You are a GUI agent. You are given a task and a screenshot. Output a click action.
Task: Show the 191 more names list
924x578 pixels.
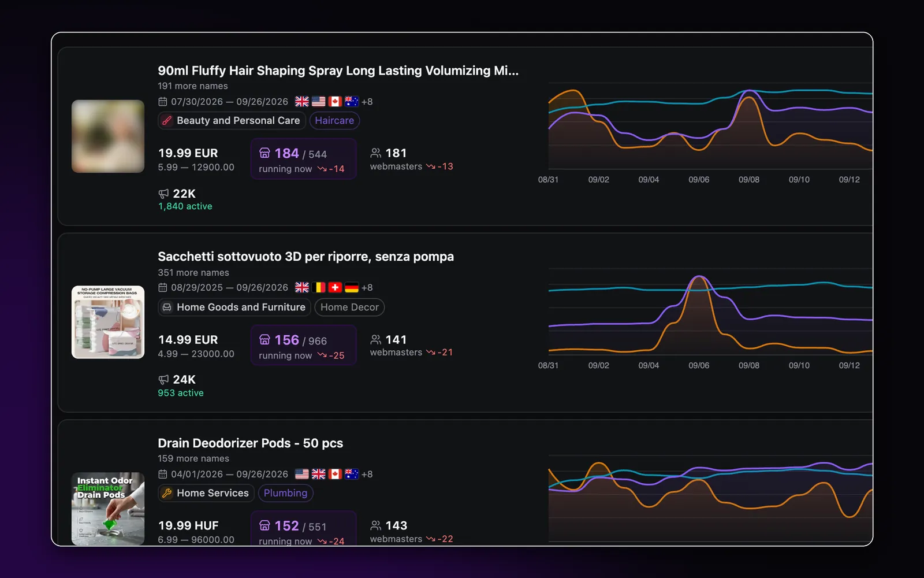[x=193, y=86]
